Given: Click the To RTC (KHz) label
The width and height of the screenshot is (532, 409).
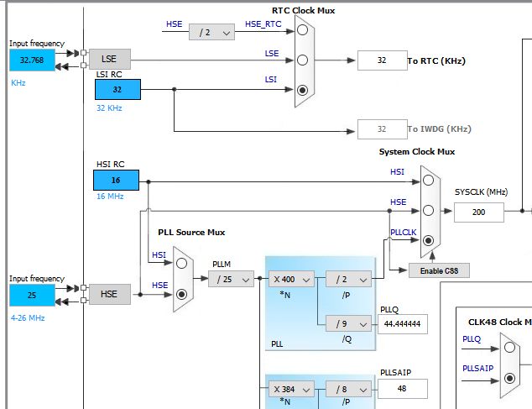Looking at the screenshot, I should 436,61.
